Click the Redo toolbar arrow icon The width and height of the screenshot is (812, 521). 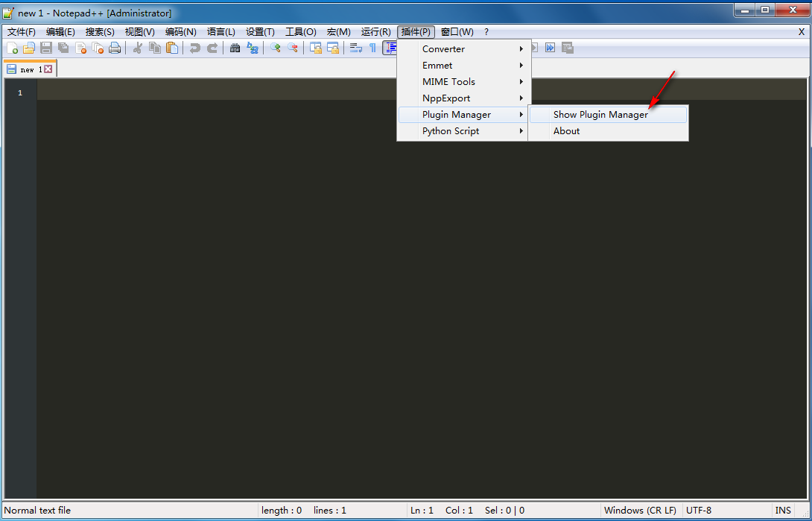pyautogui.click(x=212, y=48)
